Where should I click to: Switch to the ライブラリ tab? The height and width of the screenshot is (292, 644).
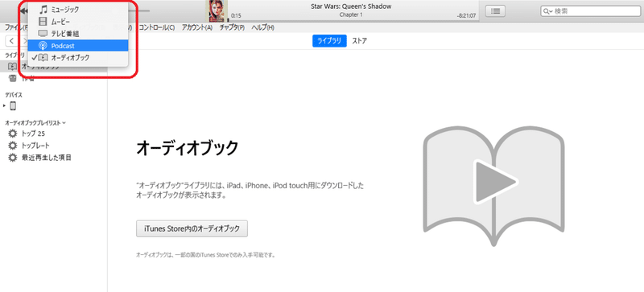tap(329, 41)
